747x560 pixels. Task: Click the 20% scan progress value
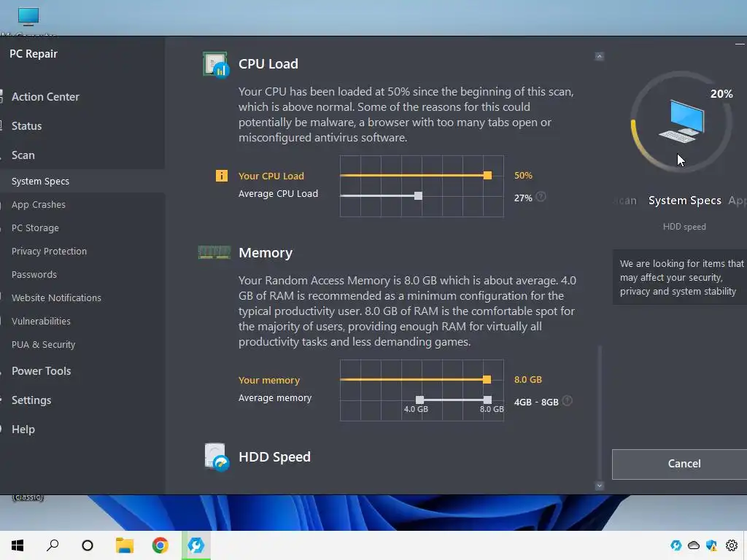coord(721,94)
